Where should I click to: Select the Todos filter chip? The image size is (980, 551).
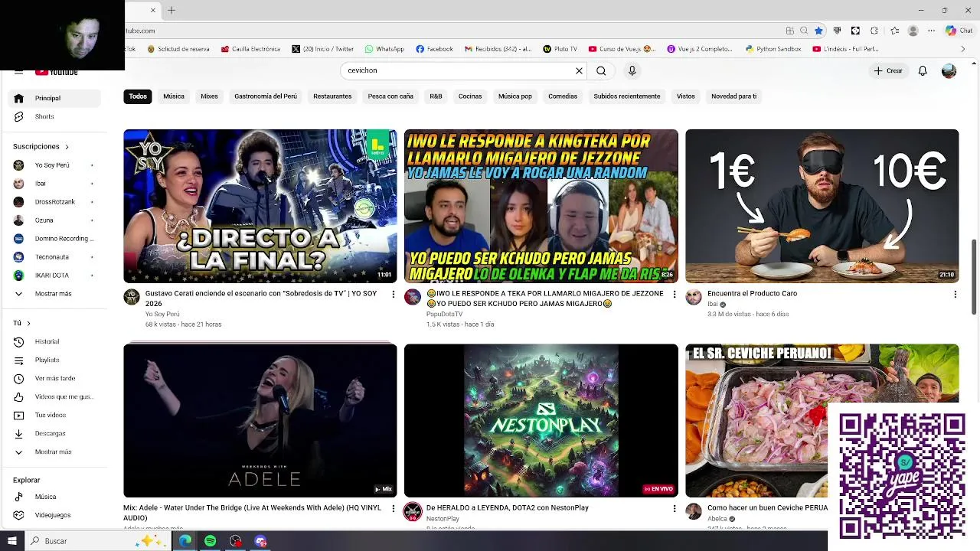tap(138, 96)
